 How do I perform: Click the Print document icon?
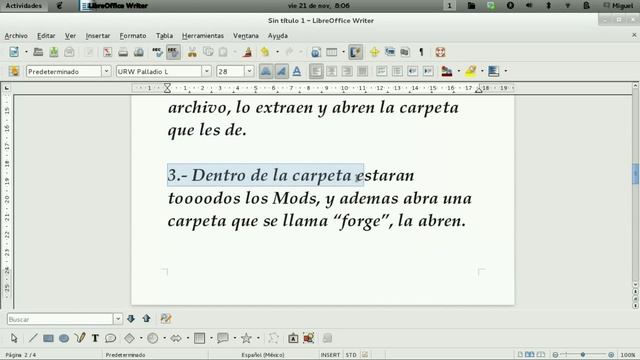(x=123, y=52)
